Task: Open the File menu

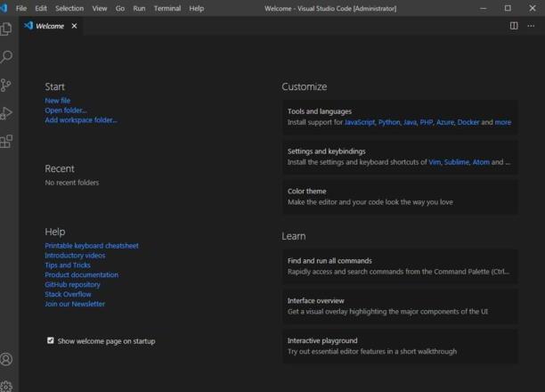Action: coord(21,8)
